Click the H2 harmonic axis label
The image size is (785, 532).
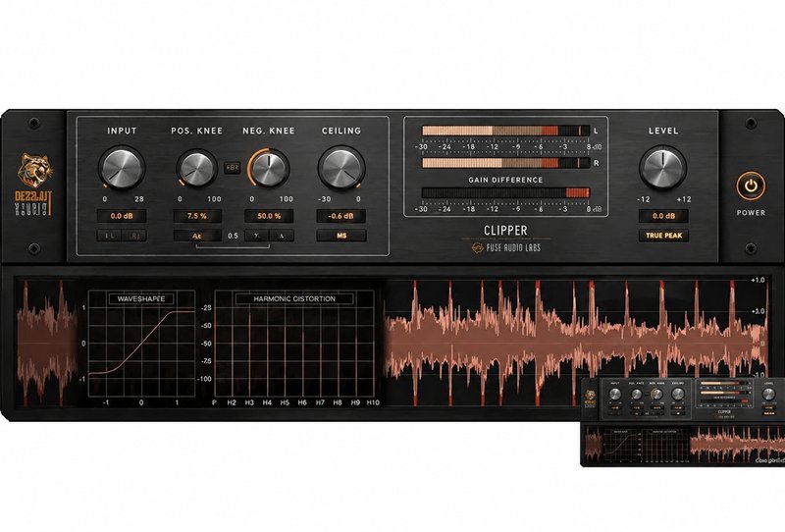232,402
